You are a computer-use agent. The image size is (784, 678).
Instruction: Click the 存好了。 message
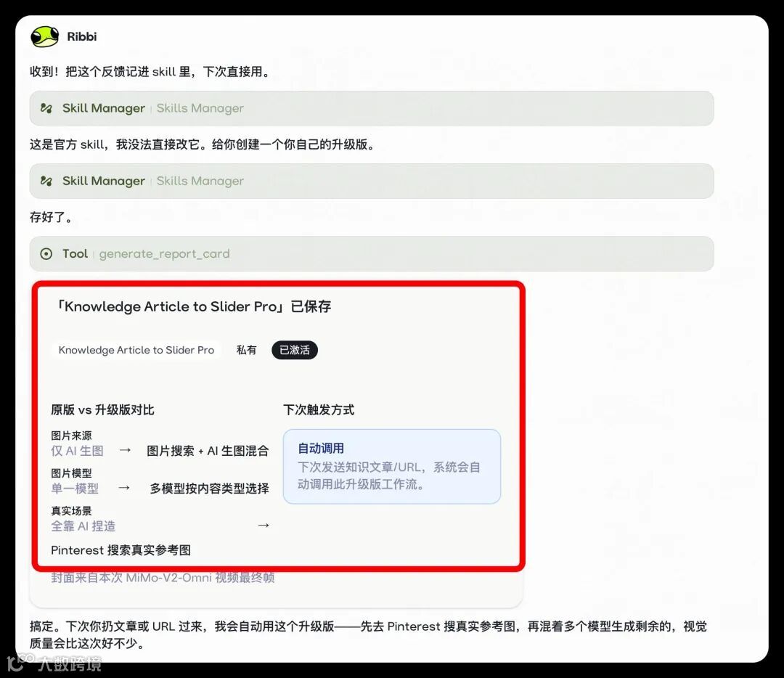tap(52, 217)
